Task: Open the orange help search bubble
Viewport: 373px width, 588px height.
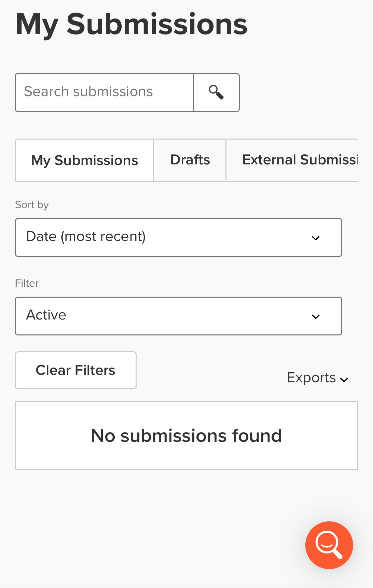Action: tap(329, 545)
